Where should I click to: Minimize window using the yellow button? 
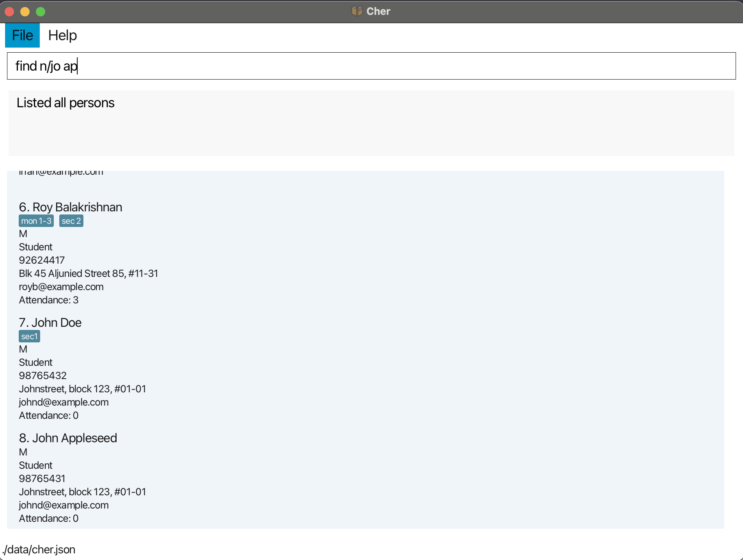click(x=25, y=12)
